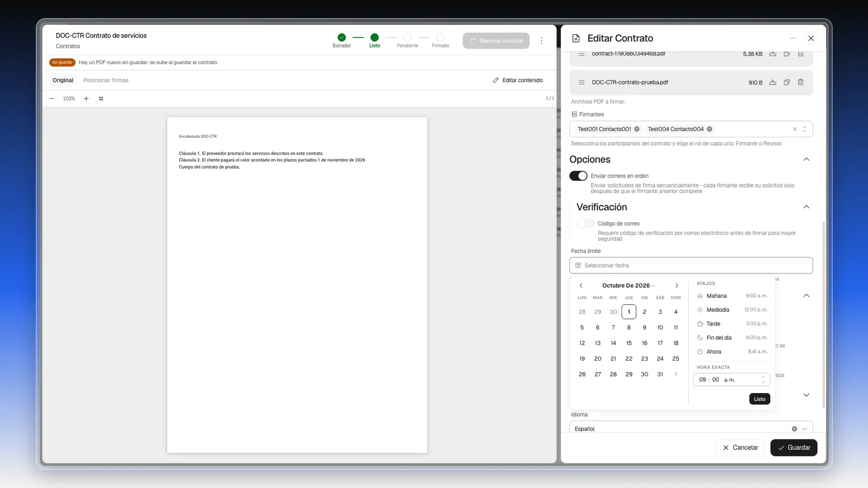The height and width of the screenshot is (488, 868).
Task: Toggle Enviar correos en orden switch
Action: [x=578, y=176]
